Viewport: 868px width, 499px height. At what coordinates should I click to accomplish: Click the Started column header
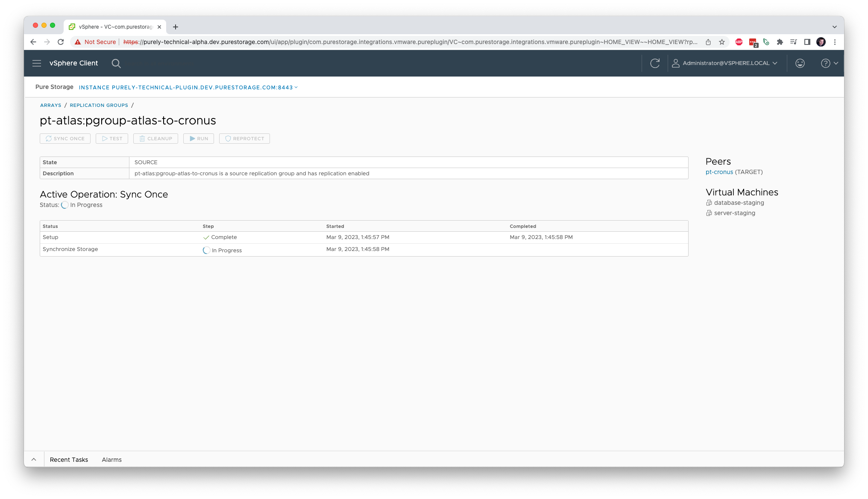pos(335,226)
